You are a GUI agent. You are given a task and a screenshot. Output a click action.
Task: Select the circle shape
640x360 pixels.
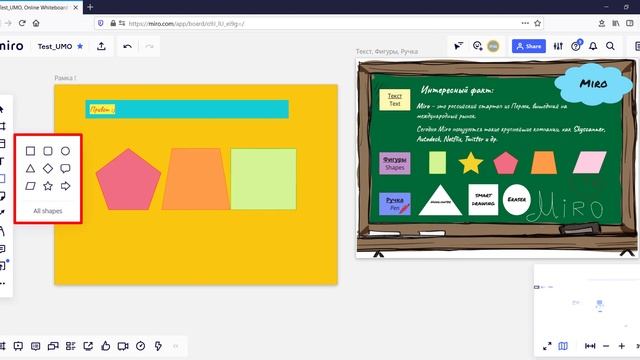[x=65, y=151]
